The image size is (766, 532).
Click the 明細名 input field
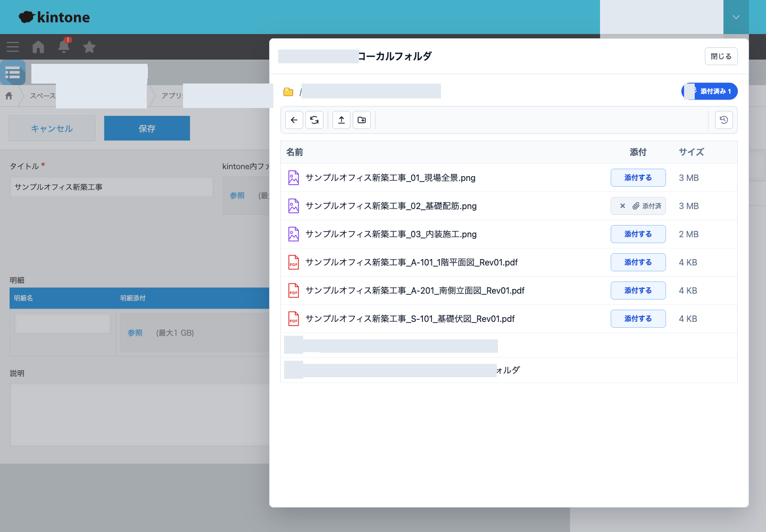point(63,323)
